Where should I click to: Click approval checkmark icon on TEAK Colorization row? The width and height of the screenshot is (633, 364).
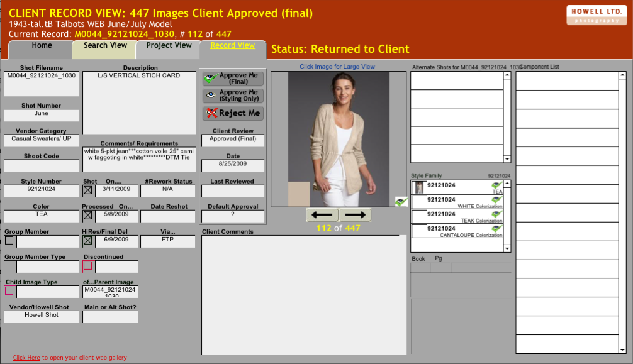[497, 215]
